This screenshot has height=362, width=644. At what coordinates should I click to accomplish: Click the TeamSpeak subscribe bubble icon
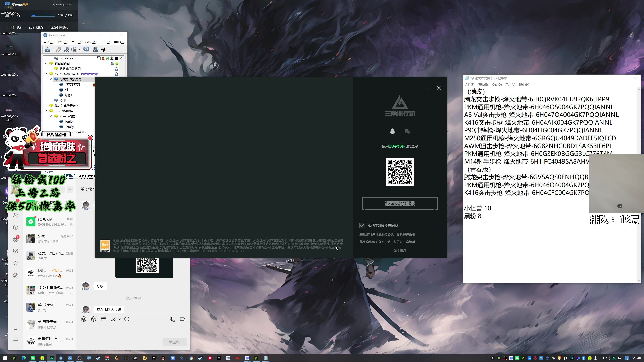coord(86,49)
